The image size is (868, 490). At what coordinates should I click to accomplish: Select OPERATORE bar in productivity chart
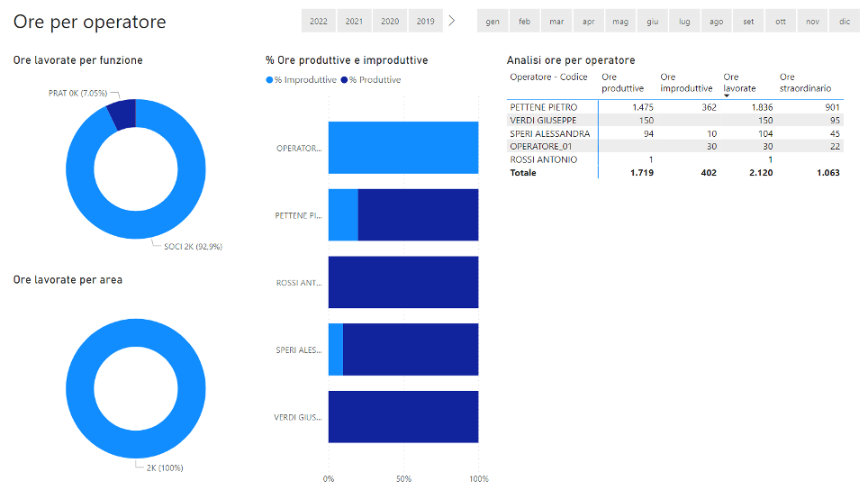point(402,148)
